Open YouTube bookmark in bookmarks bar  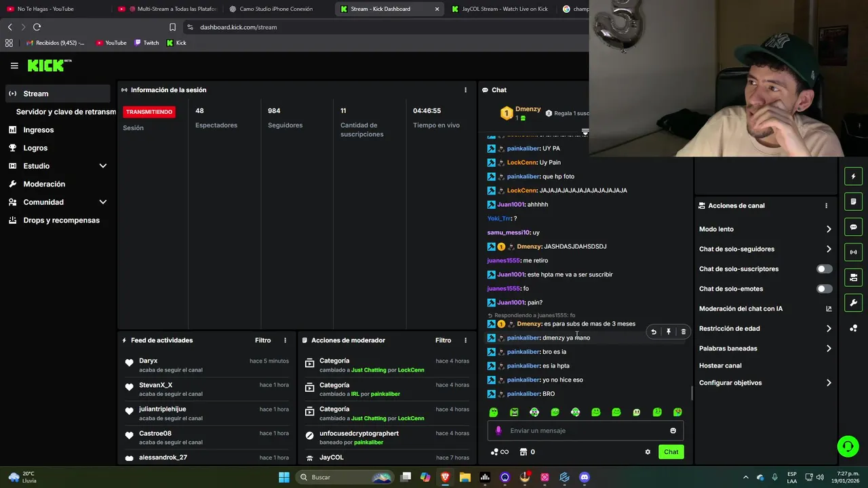(111, 43)
